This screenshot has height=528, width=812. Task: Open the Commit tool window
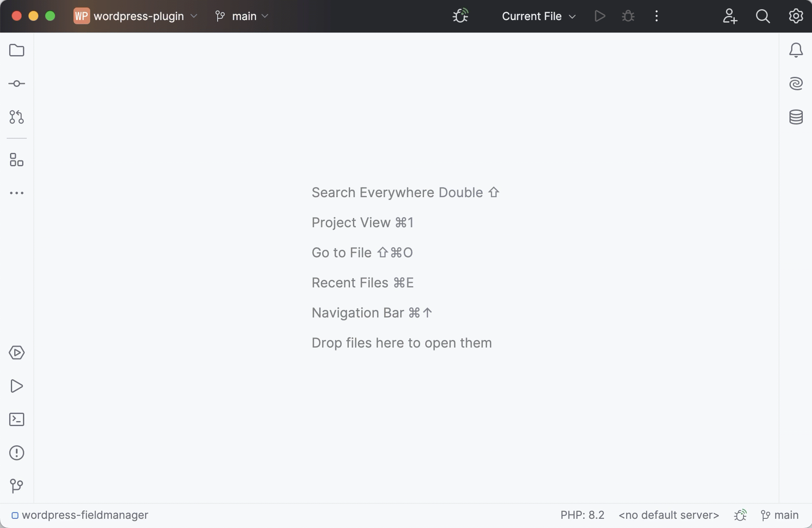click(16, 83)
